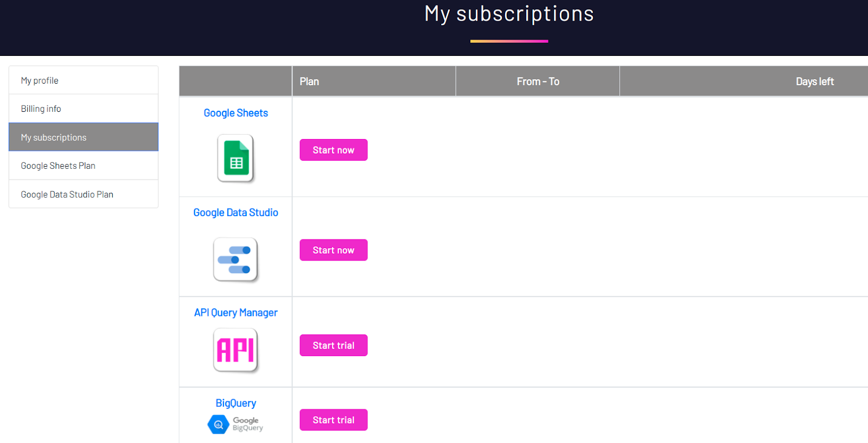Open the BigQuery link
This screenshot has height=443, width=868.
pyautogui.click(x=236, y=403)
